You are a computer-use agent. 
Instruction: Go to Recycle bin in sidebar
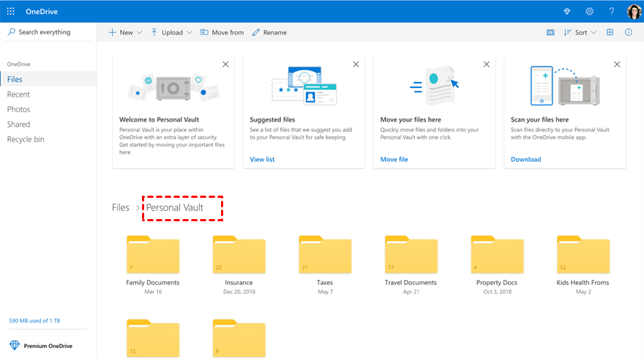click(x=26, y=139)
